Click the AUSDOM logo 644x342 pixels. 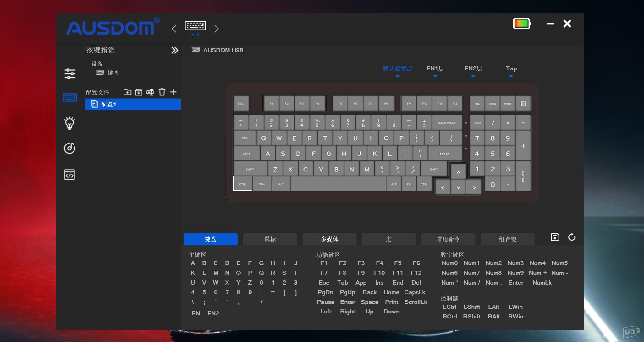113,27
